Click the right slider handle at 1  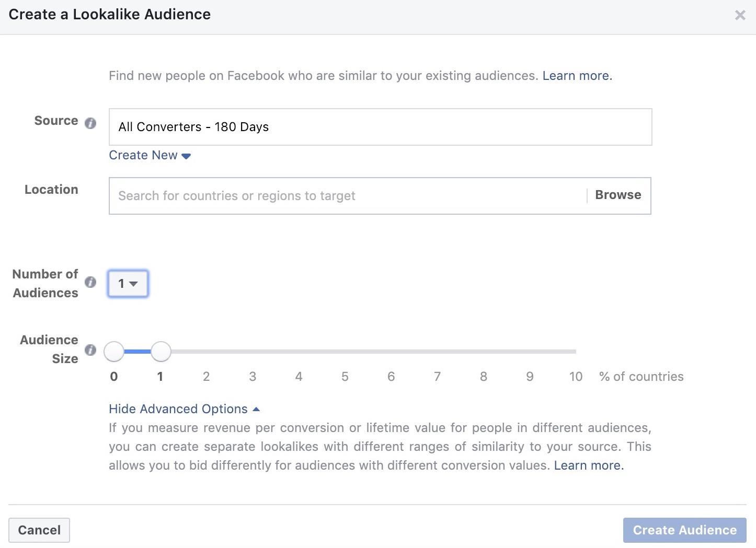point(161,352)
